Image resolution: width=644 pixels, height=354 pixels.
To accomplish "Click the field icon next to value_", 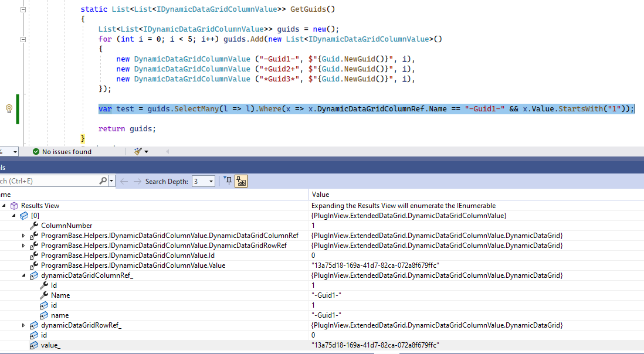I will pos(35,345).
